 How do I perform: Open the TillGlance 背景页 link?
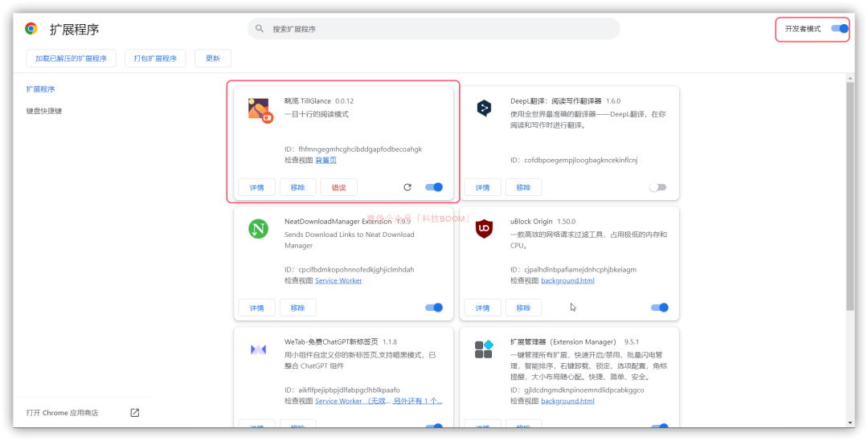pyautogui.click(x=326, y=160)
